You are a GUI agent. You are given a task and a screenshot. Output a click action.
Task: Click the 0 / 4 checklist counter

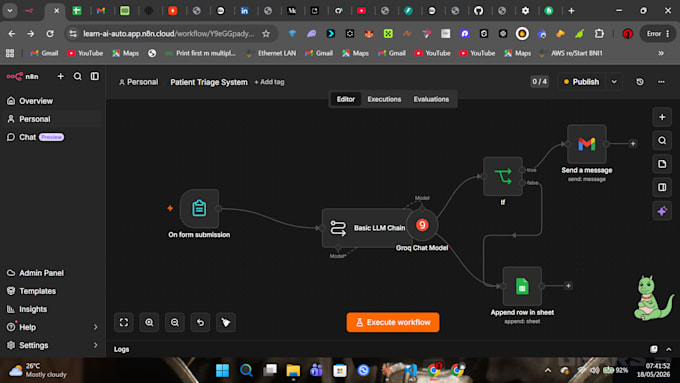coord(539,82)
